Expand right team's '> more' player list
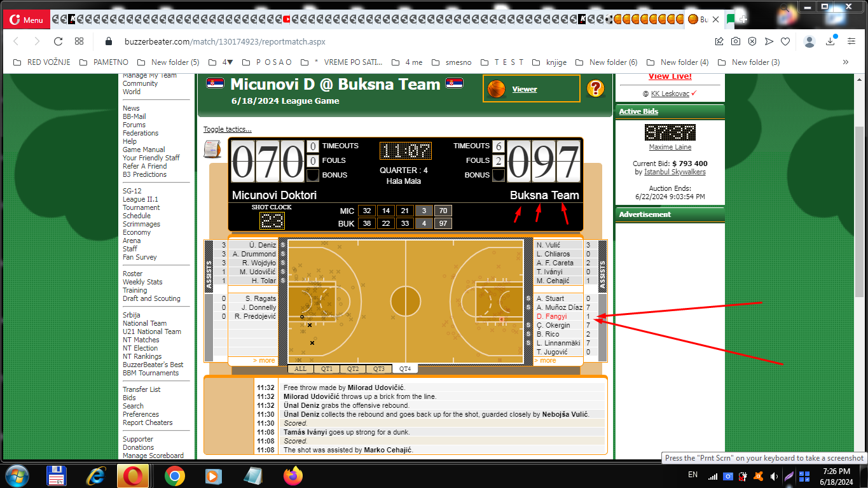Screen dimensions: 868x488 [x=545, y=360]
